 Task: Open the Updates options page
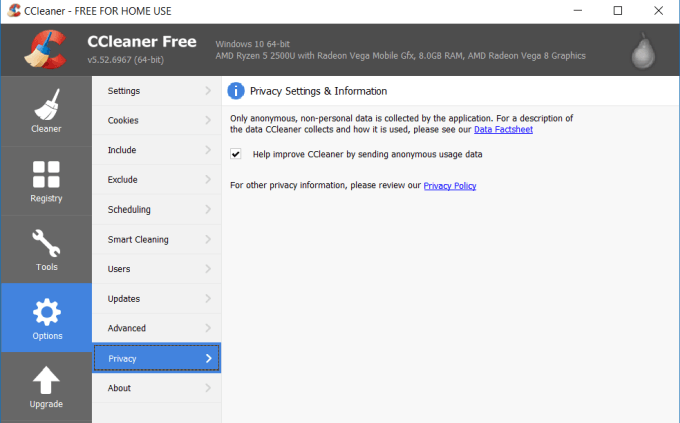coord(157,298)
